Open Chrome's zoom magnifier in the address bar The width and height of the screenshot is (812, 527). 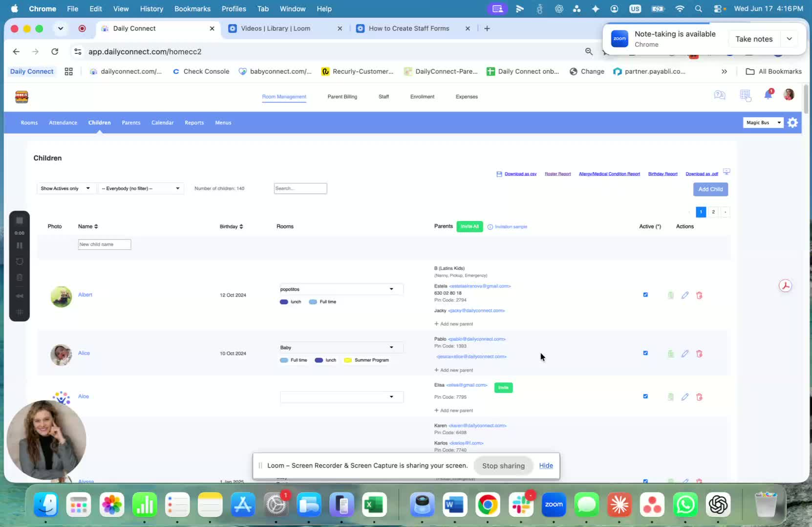click(589, 51)
